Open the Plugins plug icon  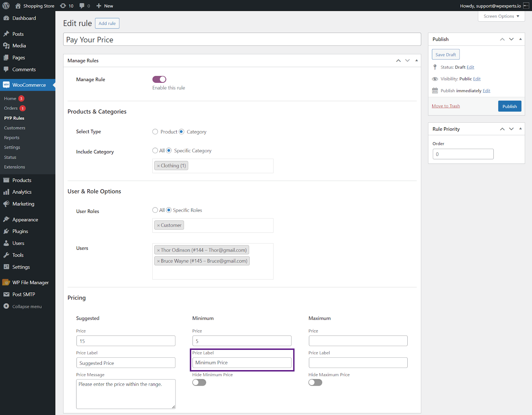click(x=6, y=231)
